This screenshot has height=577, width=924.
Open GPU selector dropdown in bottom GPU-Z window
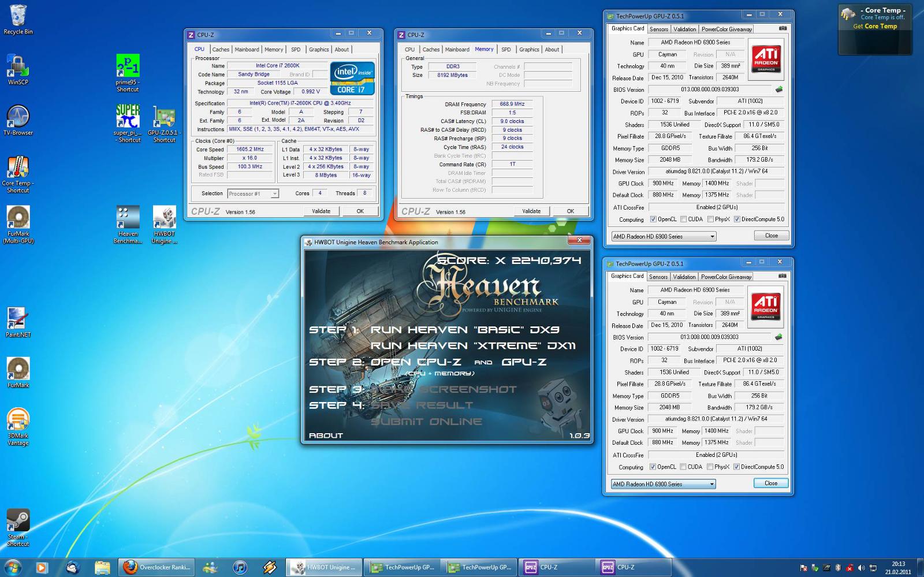(x=663, y=484)
